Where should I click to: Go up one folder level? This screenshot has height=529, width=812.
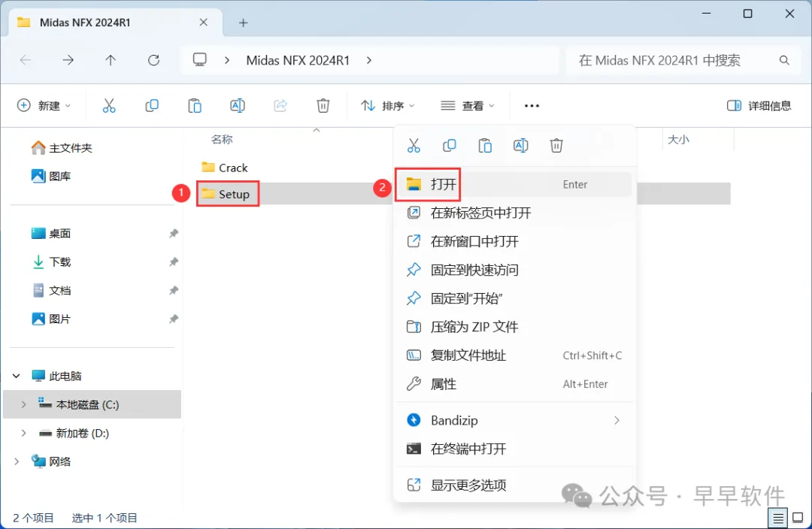coord(111,60)
